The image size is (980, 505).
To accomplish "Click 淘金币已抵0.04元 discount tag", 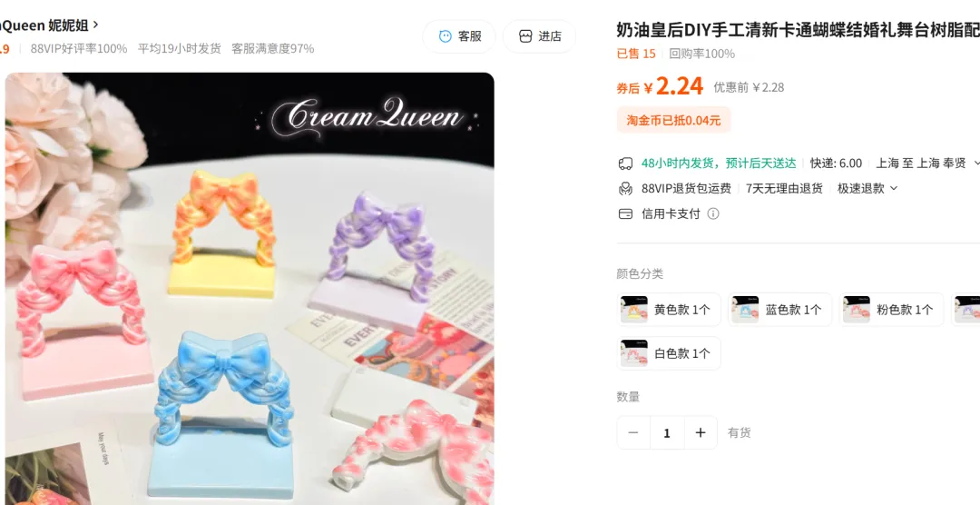I will point(673,120).
